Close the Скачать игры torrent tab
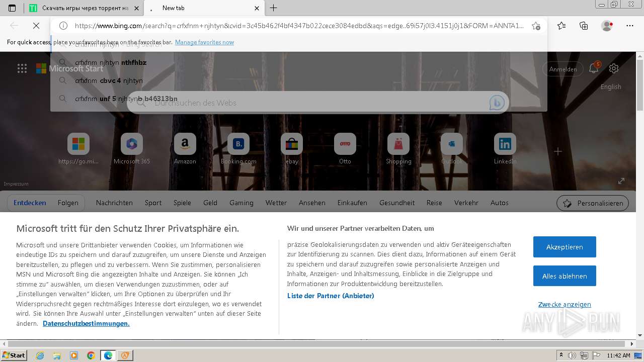644x362 pixels. [x=136, y=8]
